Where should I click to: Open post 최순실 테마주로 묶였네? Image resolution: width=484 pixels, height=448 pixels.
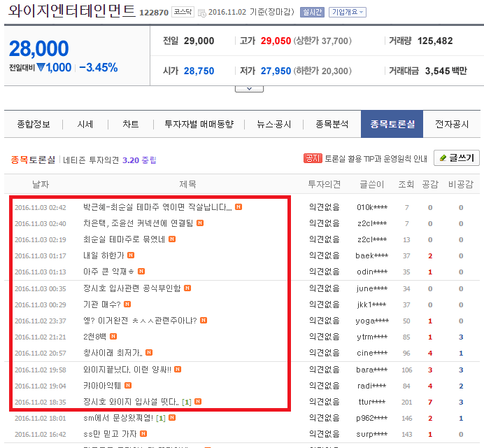point(124,239)
